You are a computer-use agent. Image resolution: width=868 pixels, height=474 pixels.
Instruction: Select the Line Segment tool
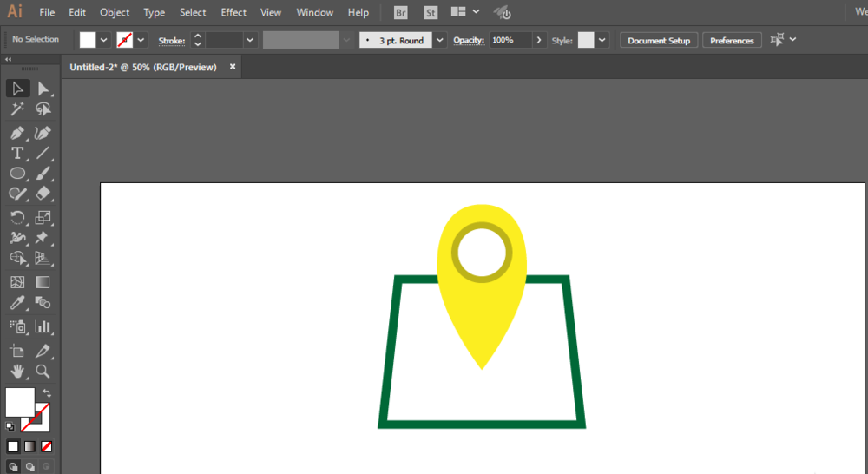(x=43, y=153)
